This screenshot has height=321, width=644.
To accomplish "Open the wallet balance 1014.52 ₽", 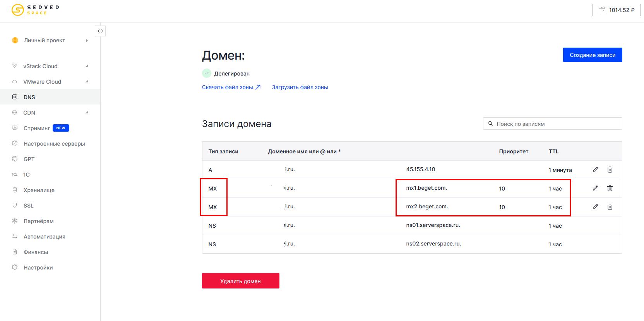I will pos(616,10).
